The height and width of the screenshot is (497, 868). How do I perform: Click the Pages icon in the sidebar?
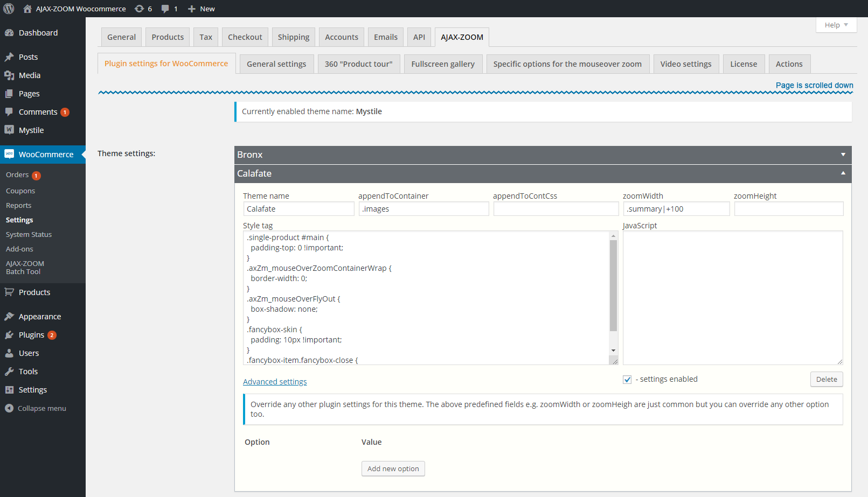(9, 94)
